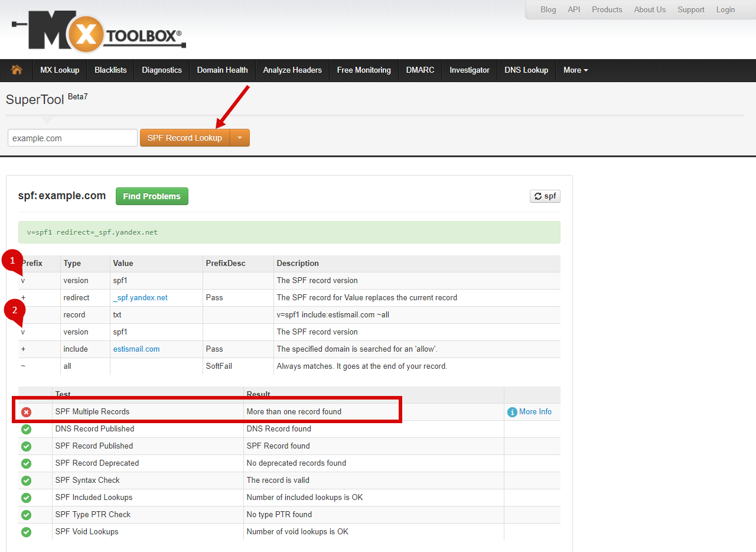
Task: Go to the Blacklists tab
Action: (x=110, y=70)
